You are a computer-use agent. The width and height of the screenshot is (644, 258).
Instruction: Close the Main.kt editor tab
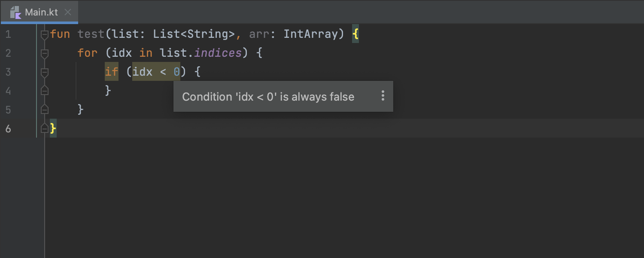click(67, 12)
